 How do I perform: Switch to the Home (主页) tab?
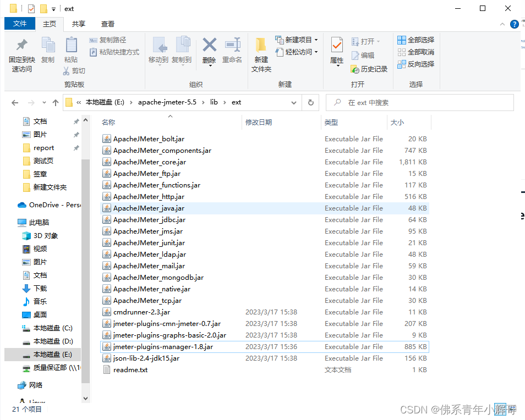coord(50,24)
